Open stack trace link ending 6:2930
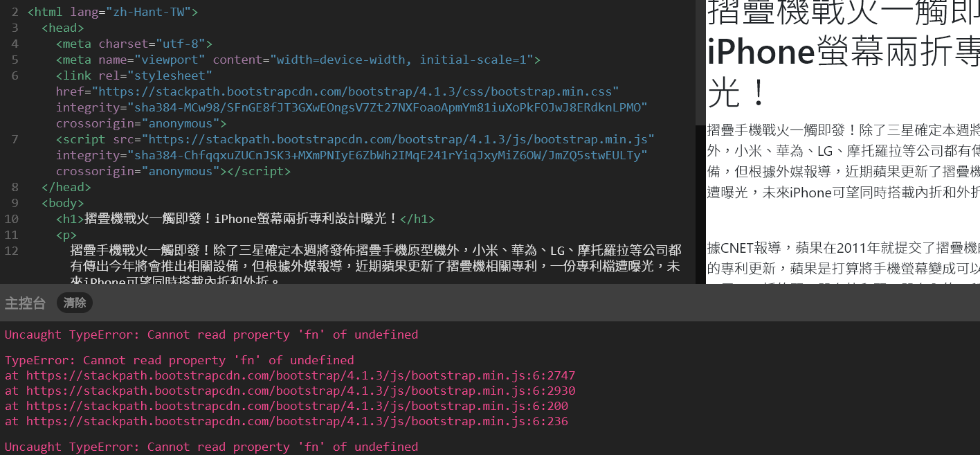The height and width of the screenshot is (455, 980). (300, 391)
